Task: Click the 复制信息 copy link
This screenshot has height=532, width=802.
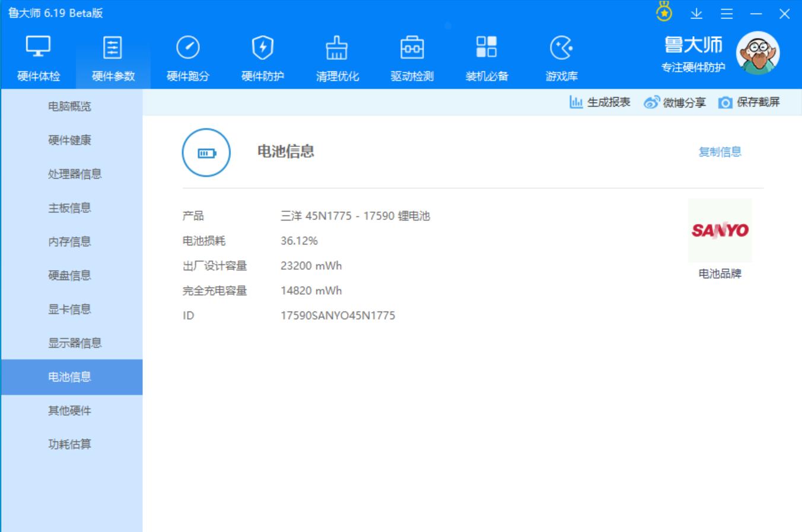Action: click(720, 152)
